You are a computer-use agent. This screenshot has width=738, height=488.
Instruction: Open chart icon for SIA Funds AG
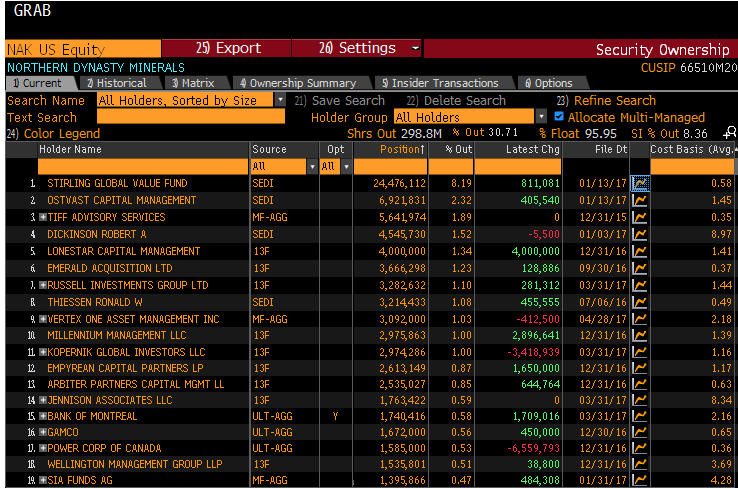[640, 480]
